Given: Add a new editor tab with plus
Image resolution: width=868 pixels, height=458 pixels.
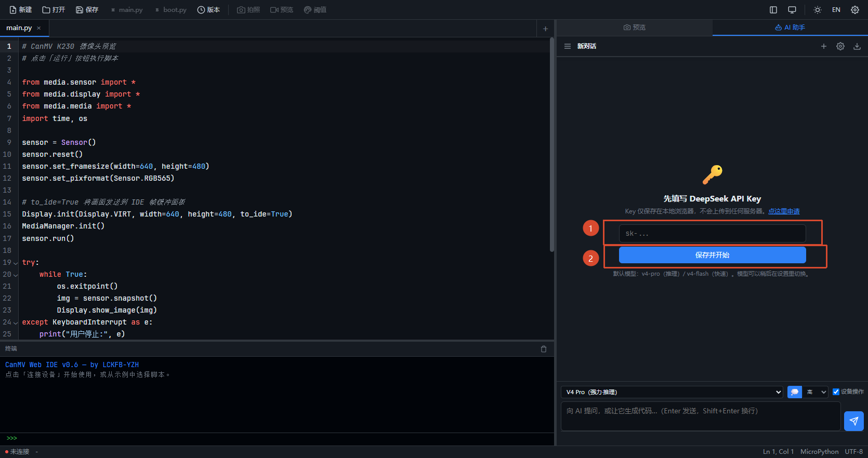Looking at the screenshot, I should (545, 29).
